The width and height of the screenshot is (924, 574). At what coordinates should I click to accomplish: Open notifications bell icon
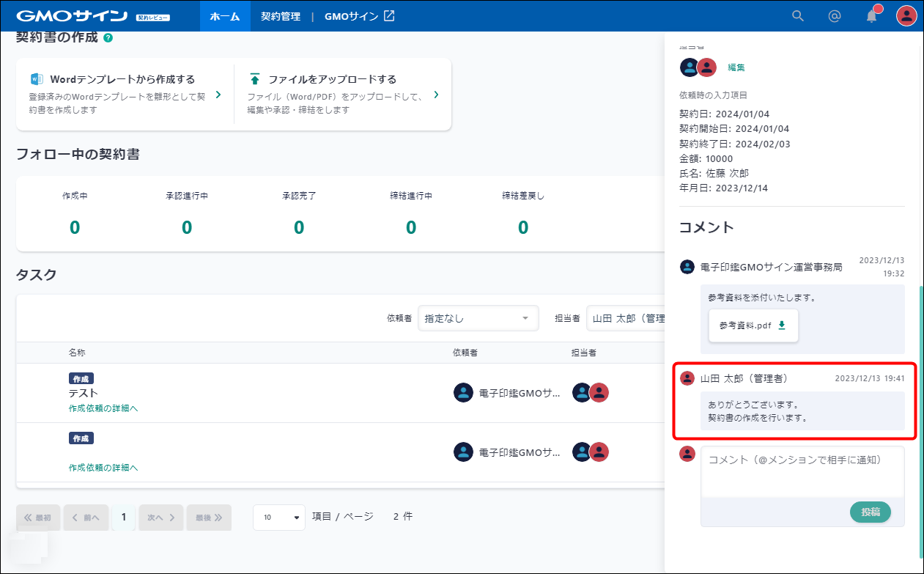point(871,16)
